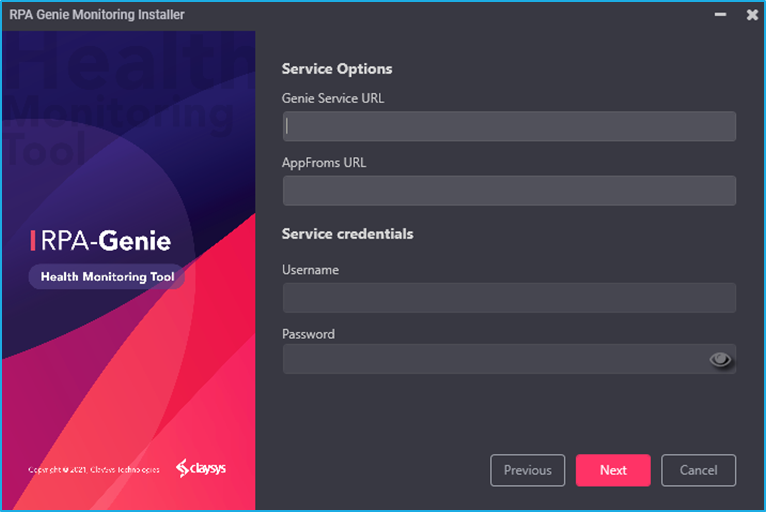The image size is (766, 512).
Task: Click the Claysys logo in the banner
Action: 201,468
